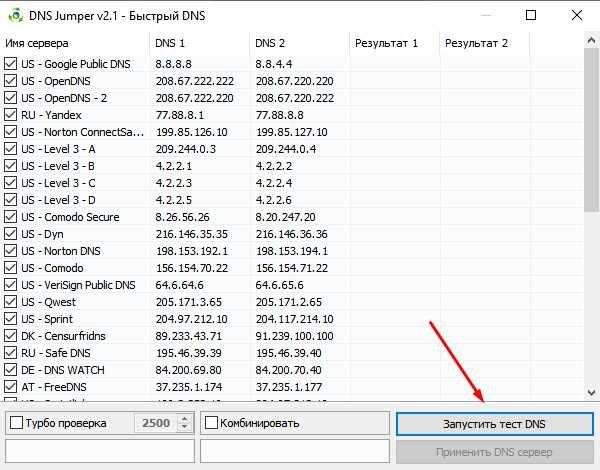This screenshot has height=470, width=600.
Task: Toggle the US - OpenDNS - 2 checkbox
Action: [10, 98]
